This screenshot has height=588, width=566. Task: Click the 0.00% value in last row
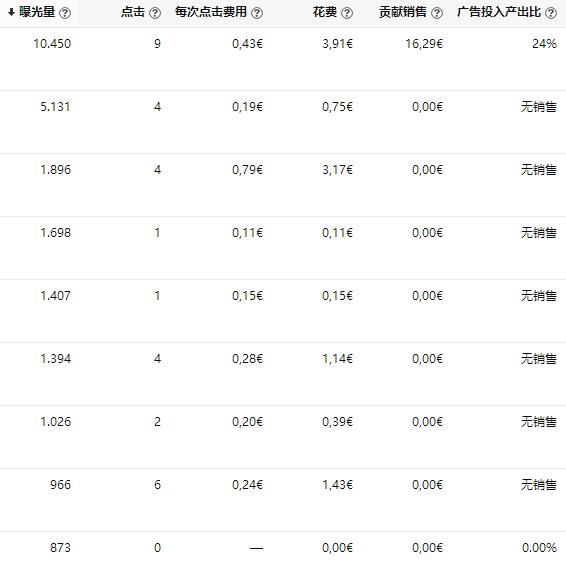coord(539,548)
